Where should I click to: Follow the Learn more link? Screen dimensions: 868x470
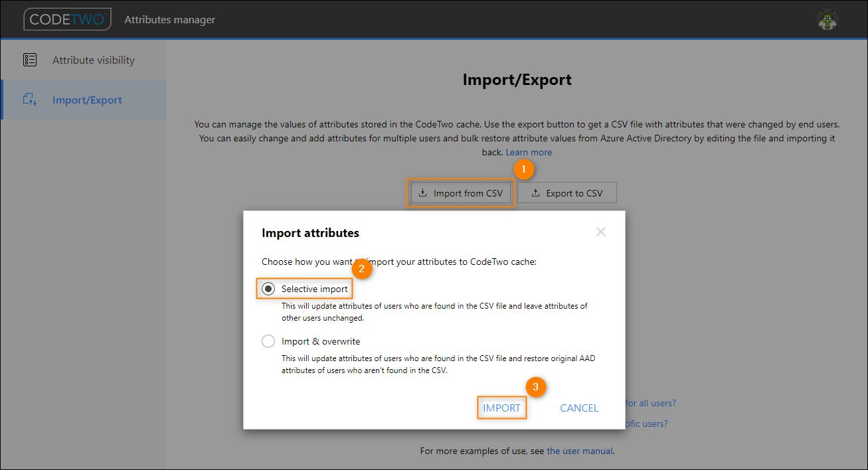click(529, 152)
